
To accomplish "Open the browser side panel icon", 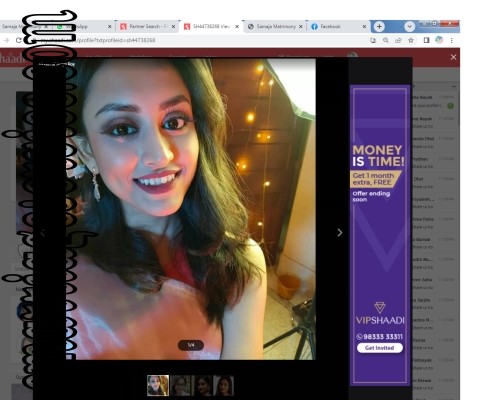I will (x=426, y=40).
